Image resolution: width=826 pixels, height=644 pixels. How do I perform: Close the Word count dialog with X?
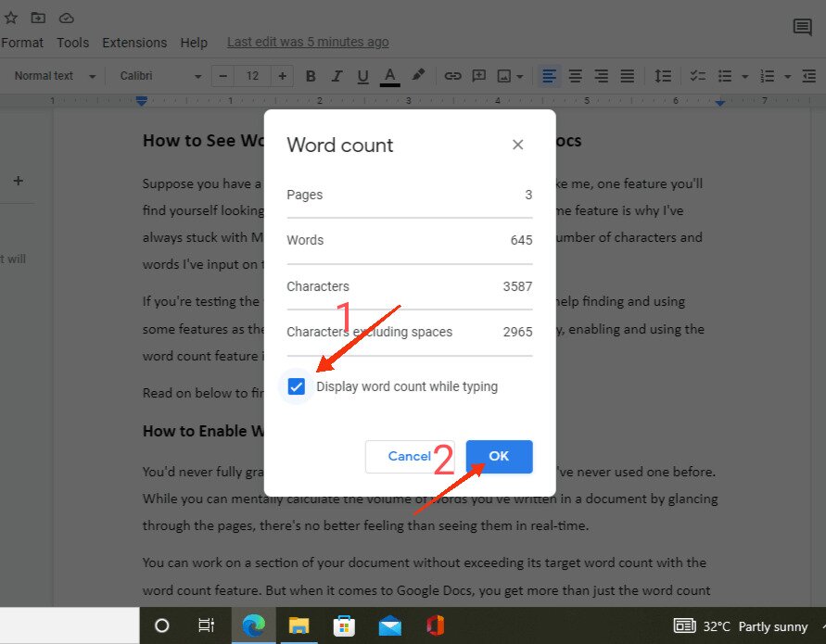tap(518, 145)
